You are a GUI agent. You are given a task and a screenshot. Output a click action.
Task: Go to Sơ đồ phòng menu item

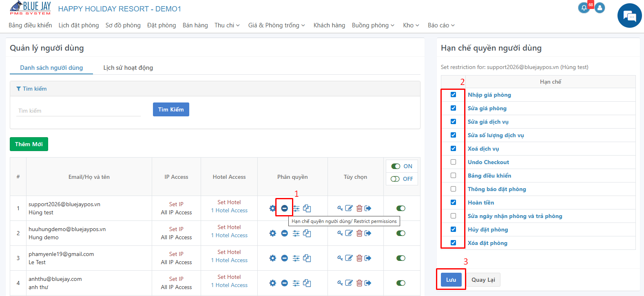pyautogui.click(x=123, y=25)
